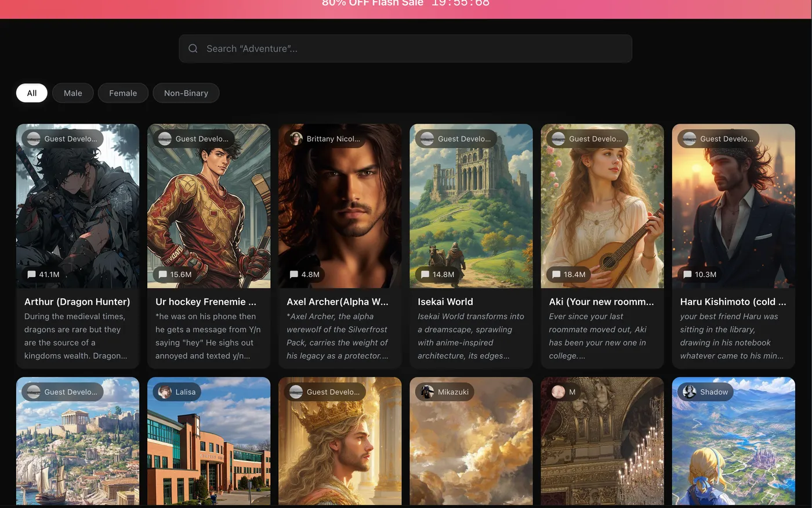Click chat bubble icon showing 15.6M
This screenshot has width=812, height=508.
tap(163, 275)
